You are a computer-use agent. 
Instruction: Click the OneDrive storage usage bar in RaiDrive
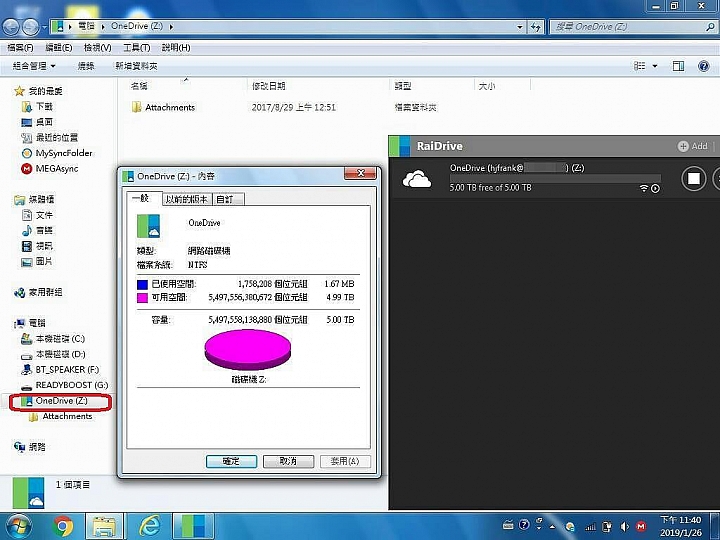click(555, 178)
